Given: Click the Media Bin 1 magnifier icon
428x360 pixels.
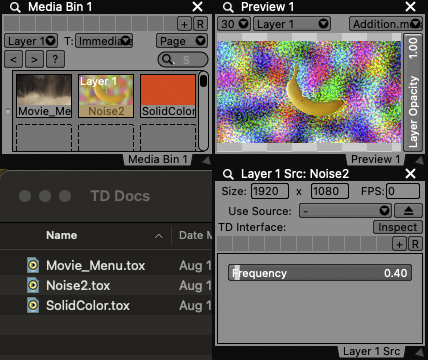Looking at the screenshot, I should (15, 7).
